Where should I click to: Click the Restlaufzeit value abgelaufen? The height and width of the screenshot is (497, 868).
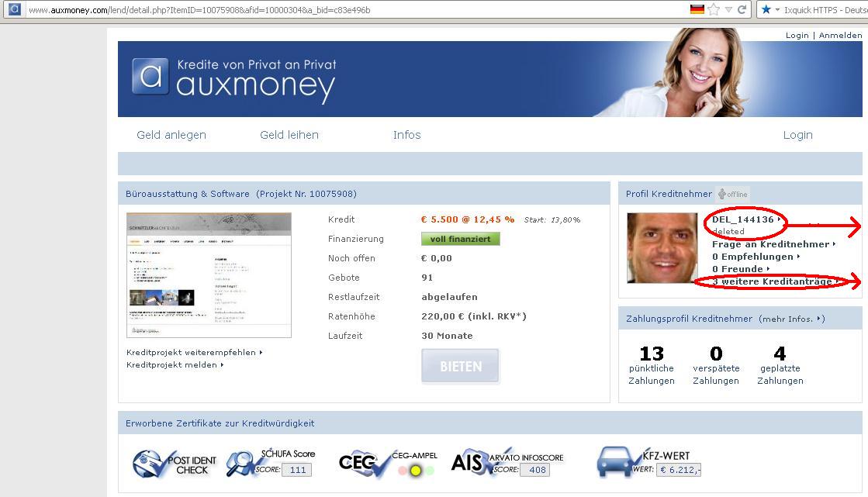(449, 297)
